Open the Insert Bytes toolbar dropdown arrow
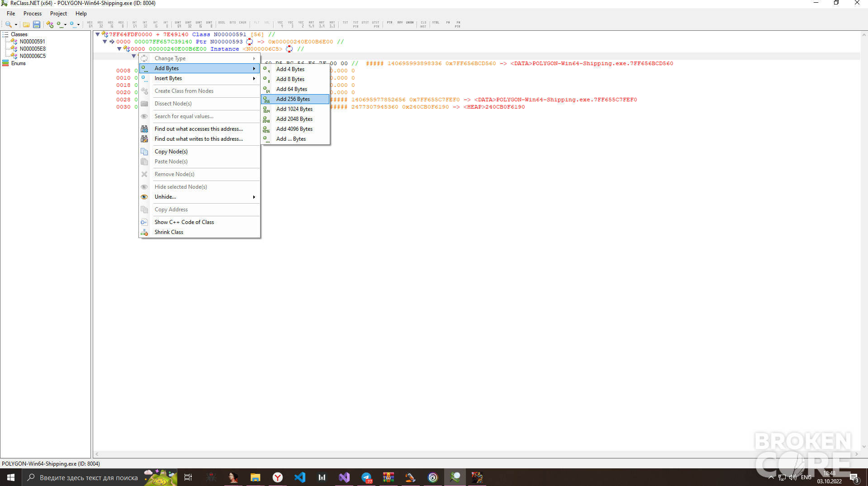 click(78, 25)
